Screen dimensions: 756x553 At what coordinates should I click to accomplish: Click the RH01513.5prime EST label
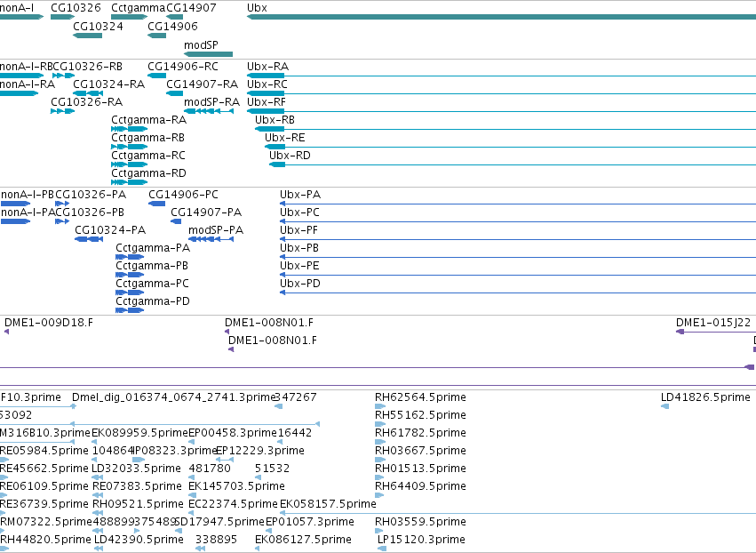pos(420,469)
